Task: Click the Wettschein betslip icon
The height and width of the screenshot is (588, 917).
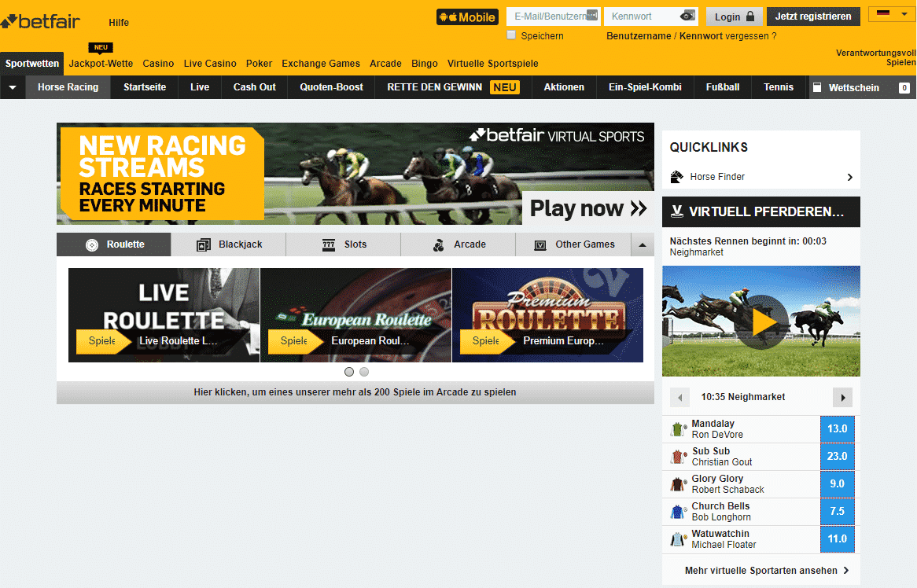Action: [x=817, y=88]
